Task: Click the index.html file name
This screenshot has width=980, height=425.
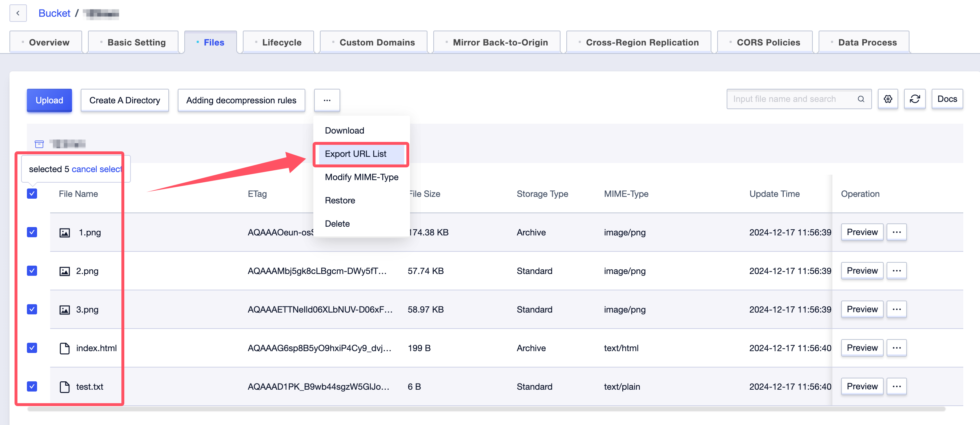Action: tap(96, 348)
